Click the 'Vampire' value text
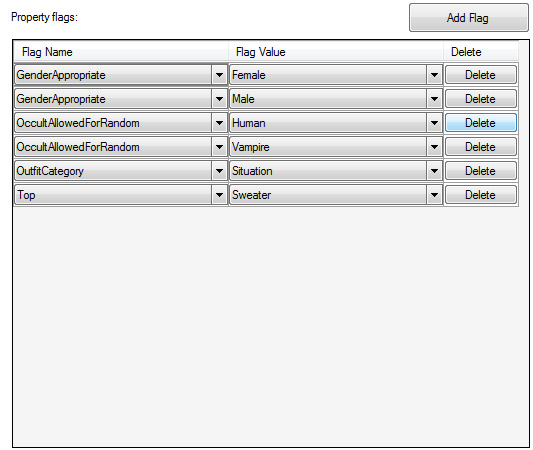This screenshot has height=450, width=533. coord(251,147)
